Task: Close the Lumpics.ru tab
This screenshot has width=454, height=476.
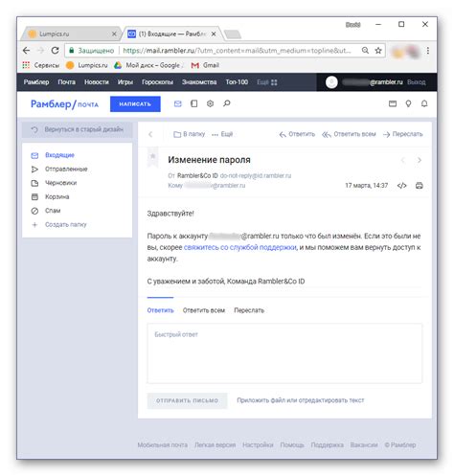Action: pos(114,34)
